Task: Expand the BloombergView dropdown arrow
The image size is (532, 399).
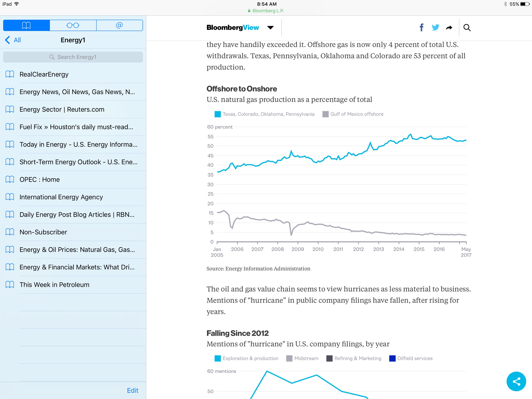Action: tap(270, 28)
